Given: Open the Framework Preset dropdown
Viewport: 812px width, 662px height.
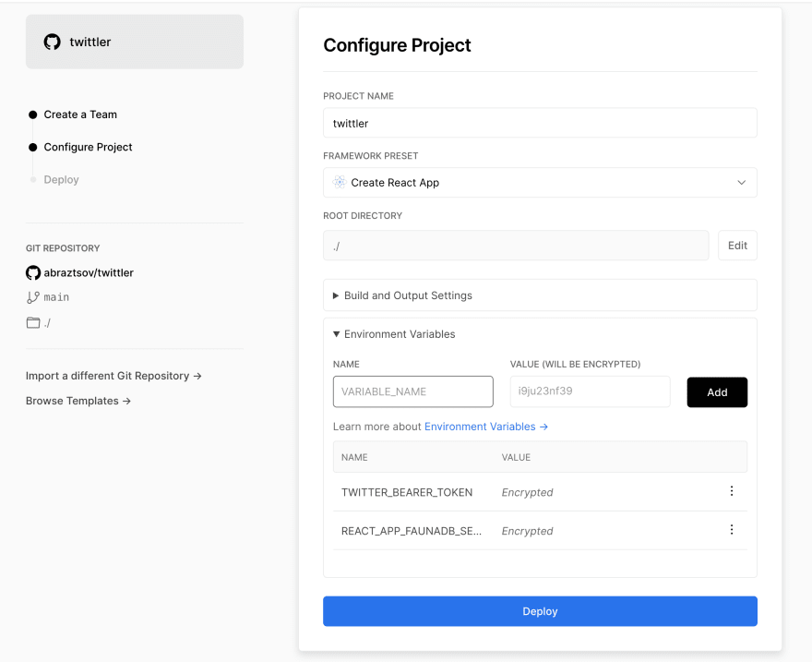Looking at the screenshot, I should (540, 182).
